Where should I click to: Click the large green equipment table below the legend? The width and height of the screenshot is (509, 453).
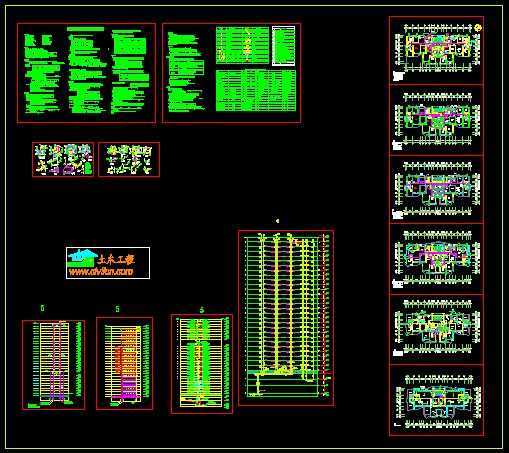[256, 91]
